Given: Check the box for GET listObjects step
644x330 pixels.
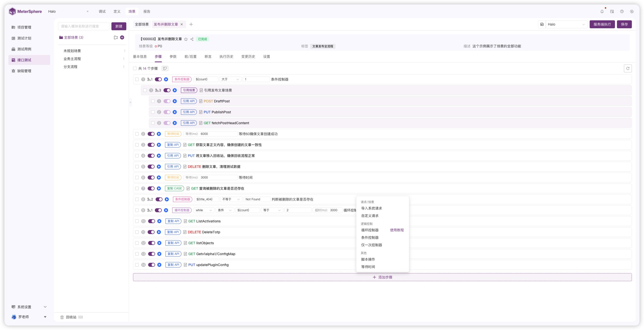Looking at the screenshot, I should [137, 243].
